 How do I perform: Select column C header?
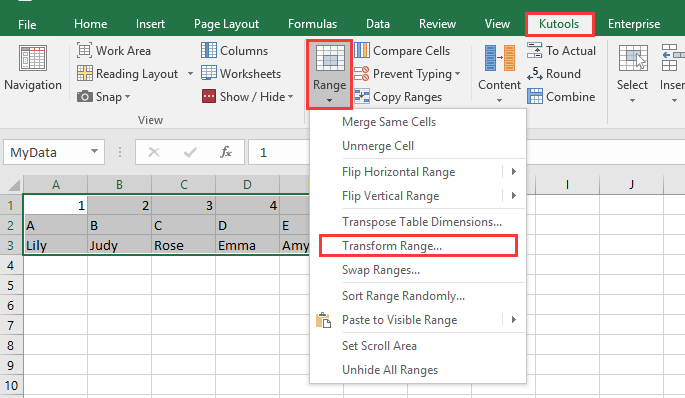pos(183,185)
